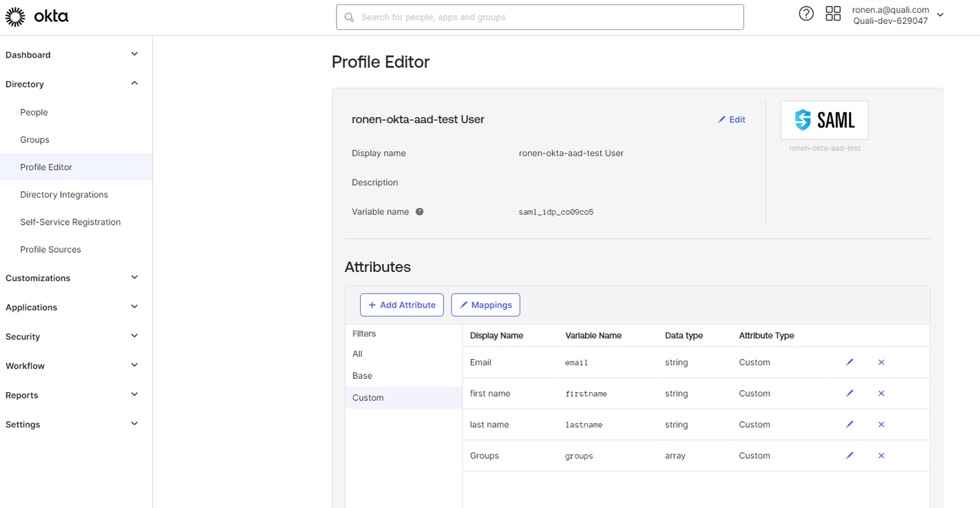Click the Add Attribute button

[401, 305]
